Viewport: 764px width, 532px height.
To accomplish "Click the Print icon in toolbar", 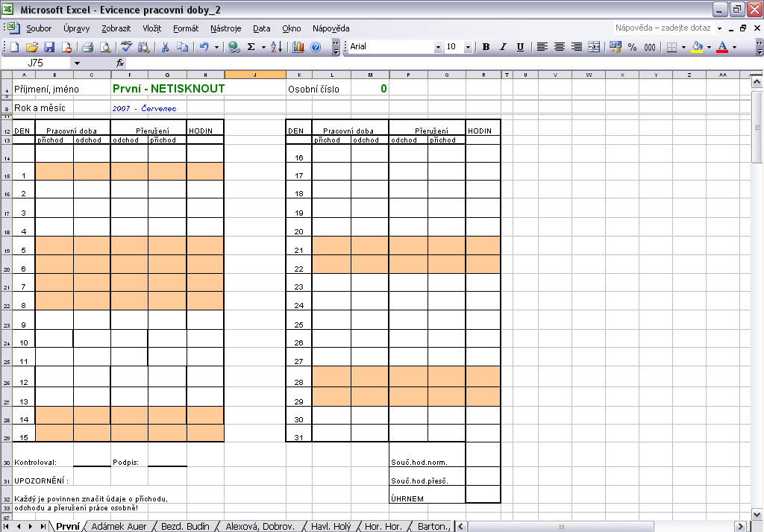I will click(x=87, y=47).
